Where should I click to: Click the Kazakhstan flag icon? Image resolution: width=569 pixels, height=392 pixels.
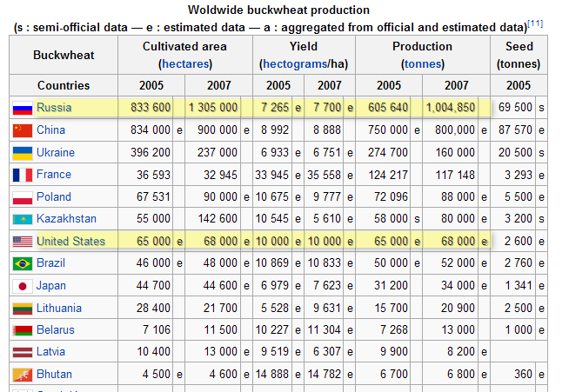(x=22, y=219)
